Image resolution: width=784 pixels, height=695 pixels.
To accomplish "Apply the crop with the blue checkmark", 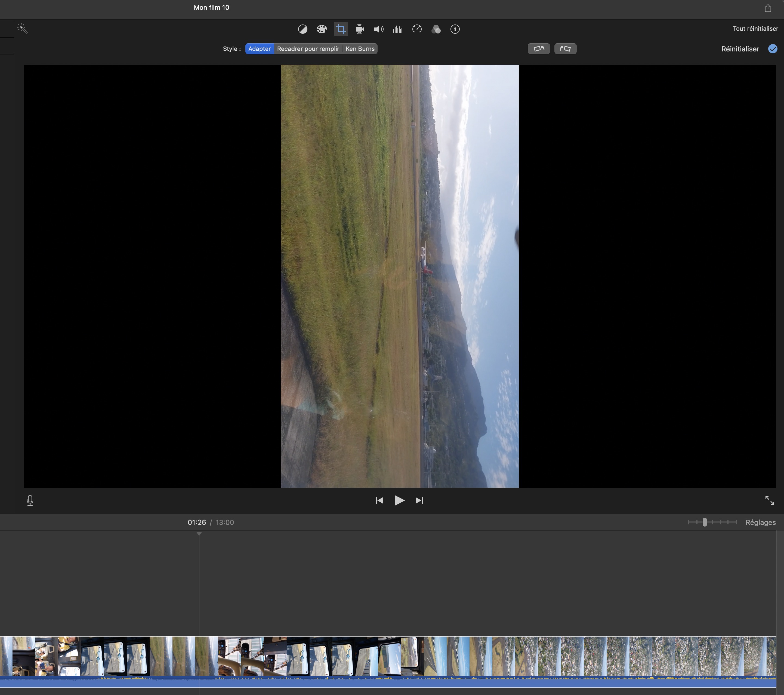I will [773, 49].
